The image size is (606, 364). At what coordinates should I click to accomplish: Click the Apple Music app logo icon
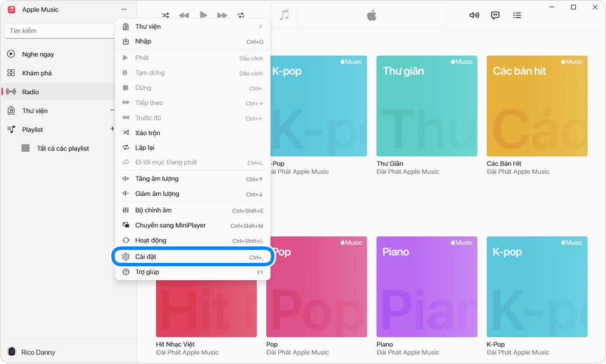(12, 10)
